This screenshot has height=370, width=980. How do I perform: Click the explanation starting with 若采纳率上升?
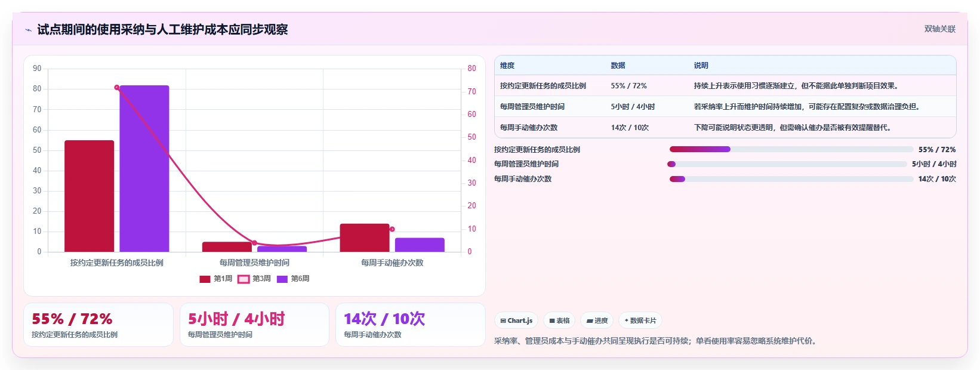tap(807, 107)
